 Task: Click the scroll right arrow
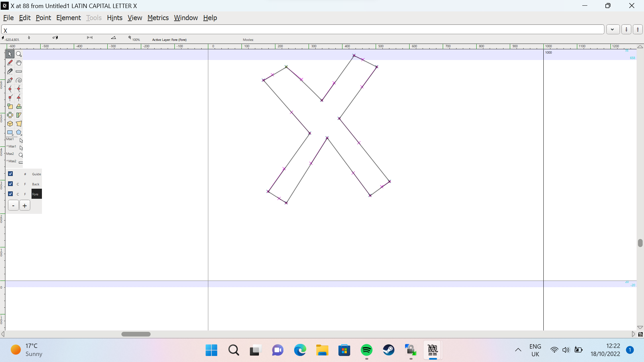tap(634, 334)
